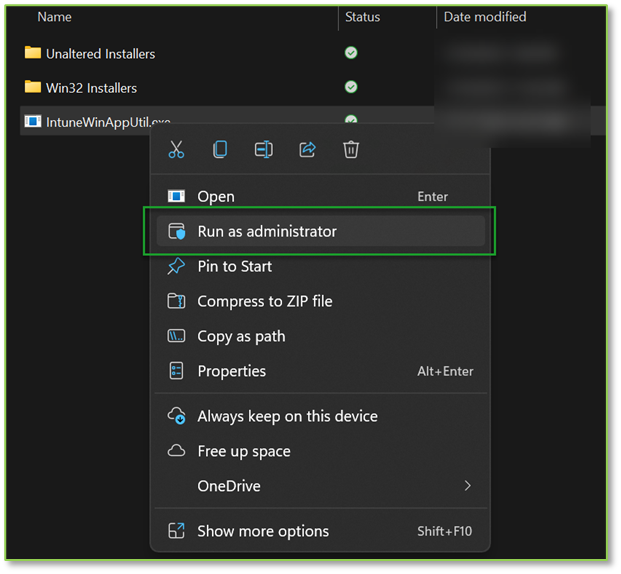Click the Copy icon in context menu
The width and height of the screenshot is (621, 574).
click(x=220, y=150)
